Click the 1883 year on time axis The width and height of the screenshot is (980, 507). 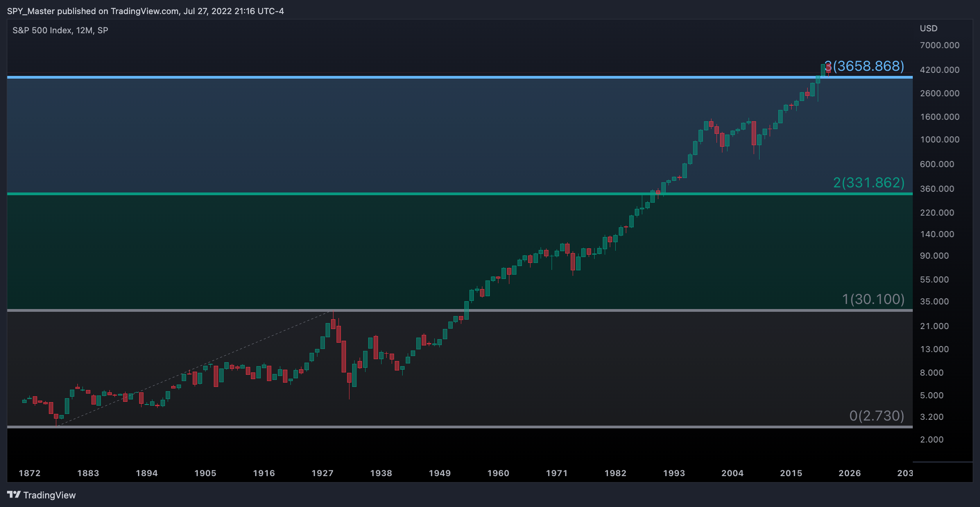pyautogui.click(x=88, y=473)
